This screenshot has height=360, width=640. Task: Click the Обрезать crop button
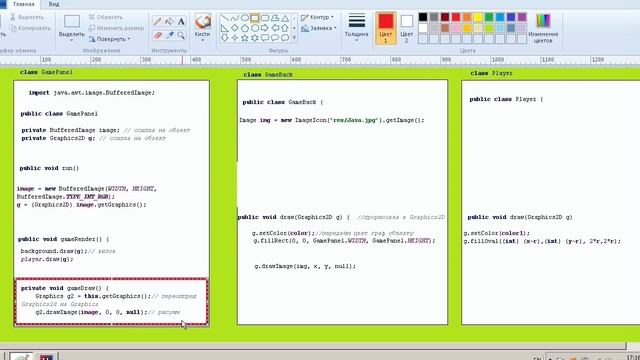click(106, 17)
